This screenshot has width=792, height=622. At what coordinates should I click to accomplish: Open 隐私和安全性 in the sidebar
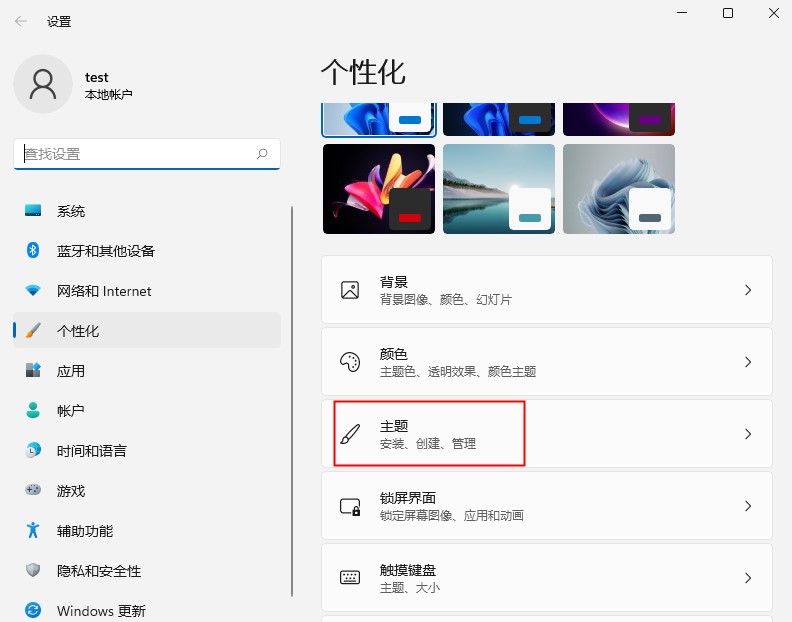(146, 570)
